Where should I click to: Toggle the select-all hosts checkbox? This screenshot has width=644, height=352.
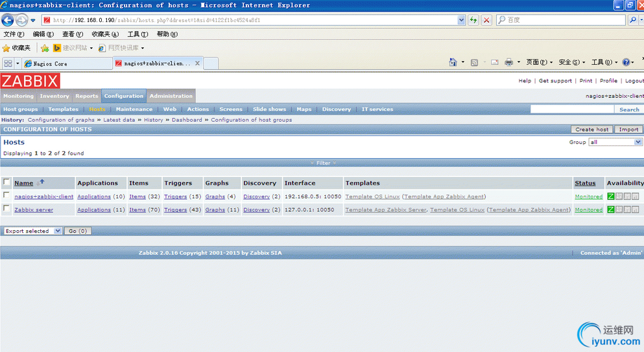point(6,182)
